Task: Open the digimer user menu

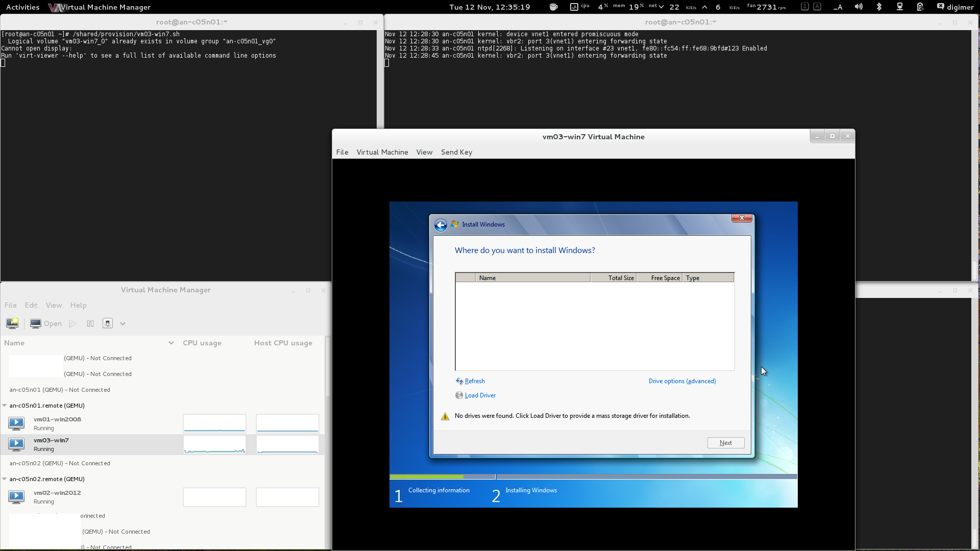Action: [x=955, y=7]
